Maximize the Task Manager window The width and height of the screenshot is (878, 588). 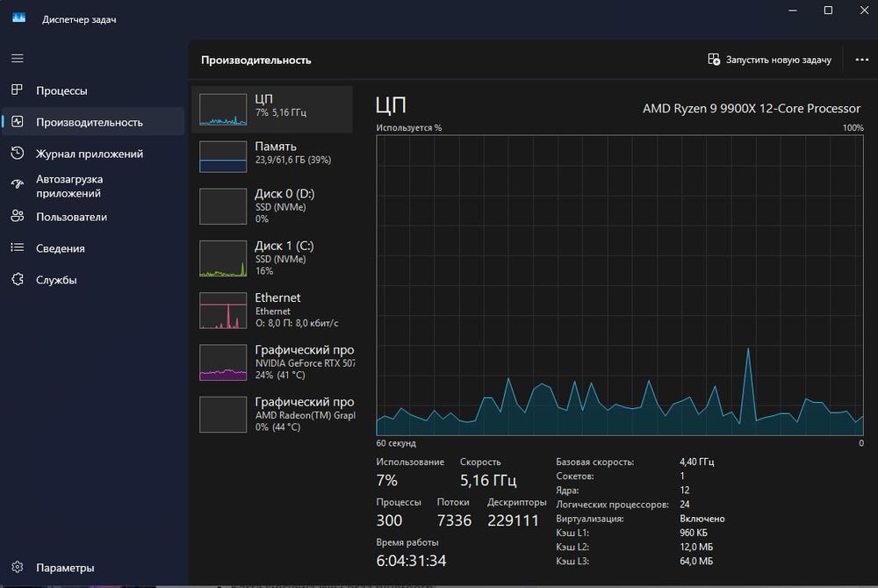[828, 10]
